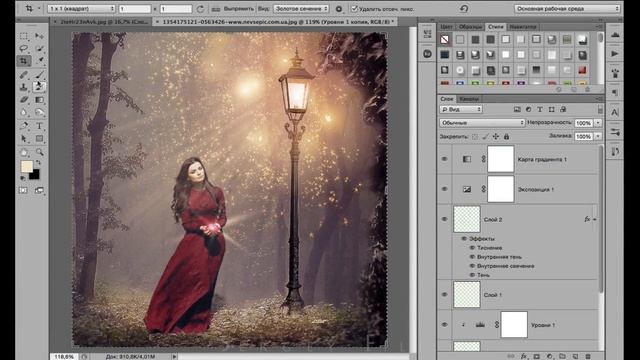Select the Rectangular Marquee tool
Viewport: 640px width, 360px height.
pyautogui.click(x=24, y=36)
